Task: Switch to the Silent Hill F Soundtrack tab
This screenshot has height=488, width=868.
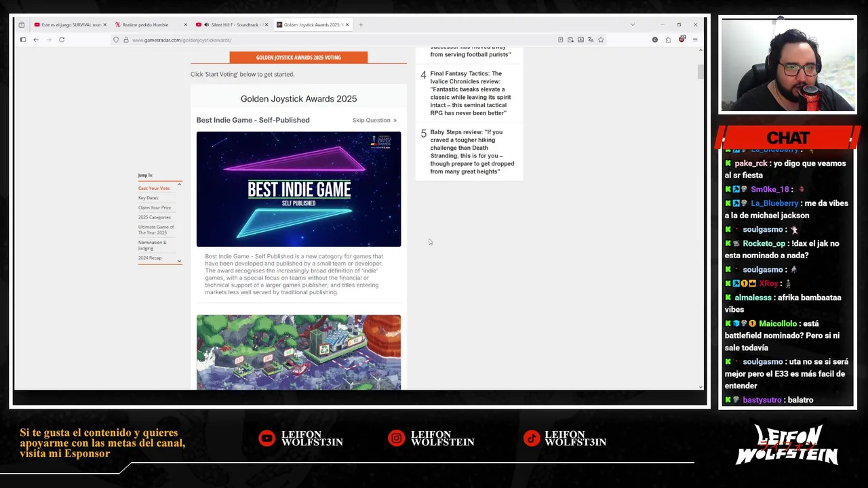Action: [231, 25]
